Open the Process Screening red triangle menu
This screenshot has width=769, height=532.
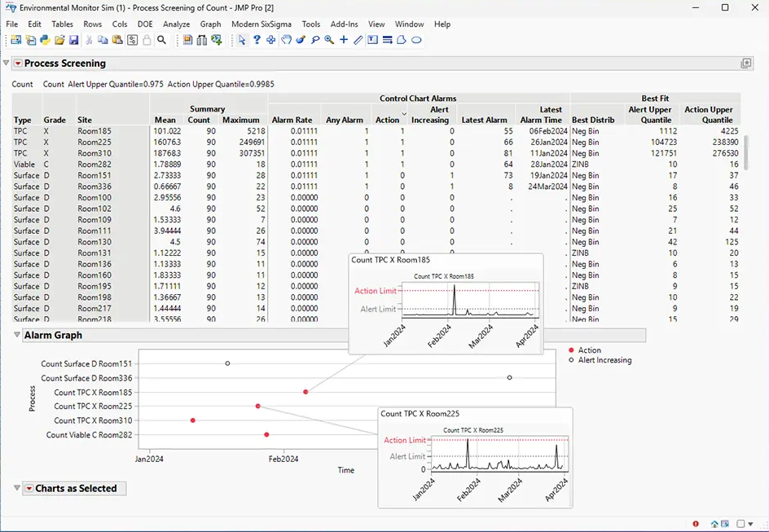click(x=18, y=64)
